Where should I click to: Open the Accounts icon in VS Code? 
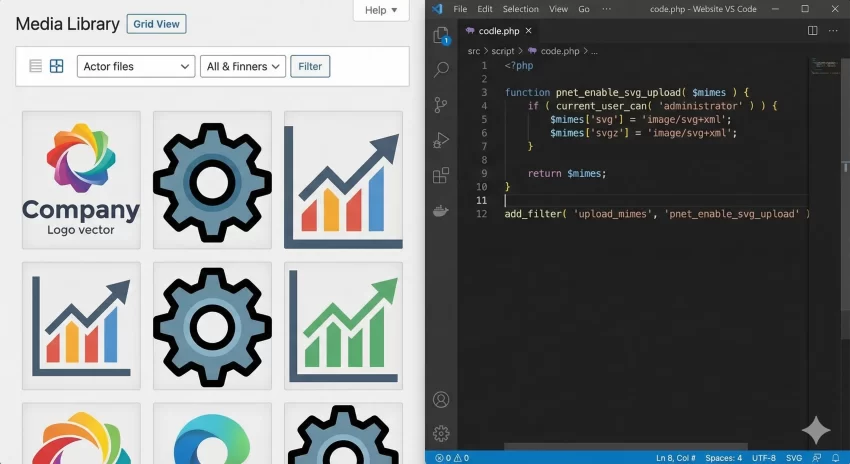point(441,399)
